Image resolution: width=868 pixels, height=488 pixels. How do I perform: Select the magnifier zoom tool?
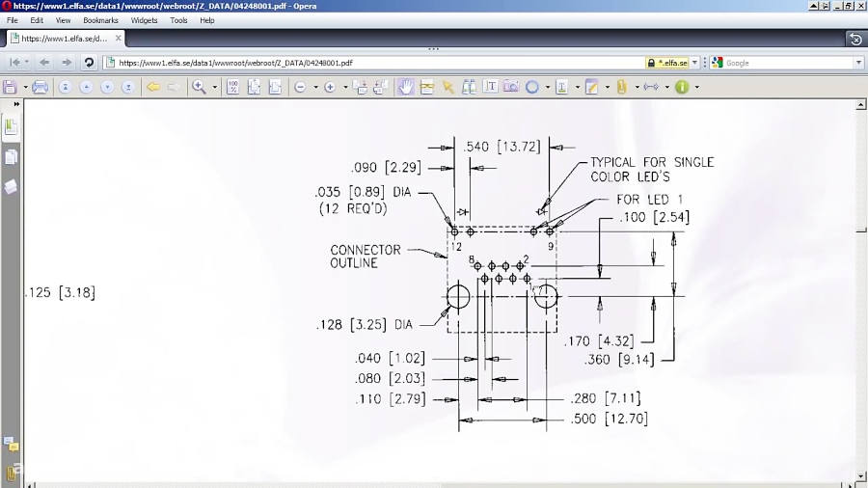coord(200,87)
